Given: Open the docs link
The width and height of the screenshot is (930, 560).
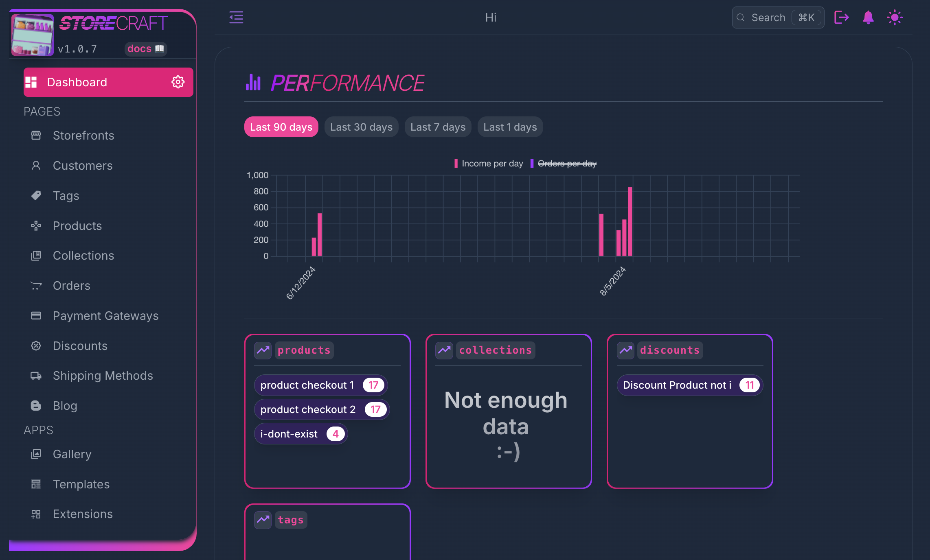Looking at the screenshot, I should (x=145, y=48).
